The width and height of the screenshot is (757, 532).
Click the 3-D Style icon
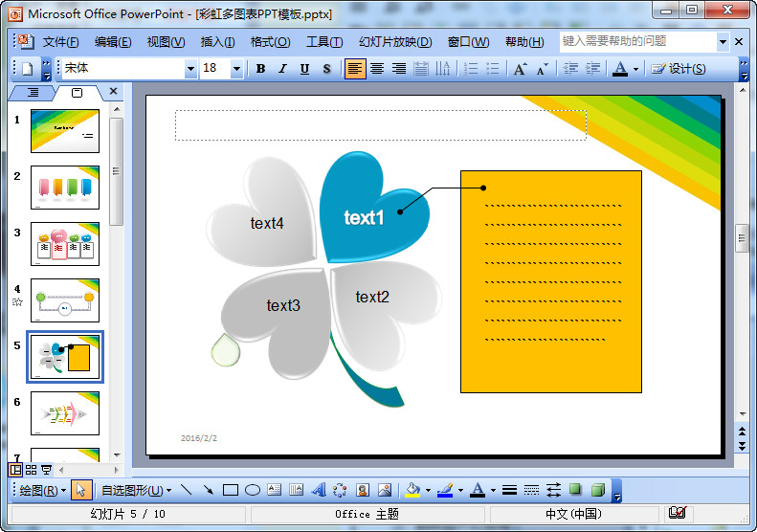click(597, 490)
